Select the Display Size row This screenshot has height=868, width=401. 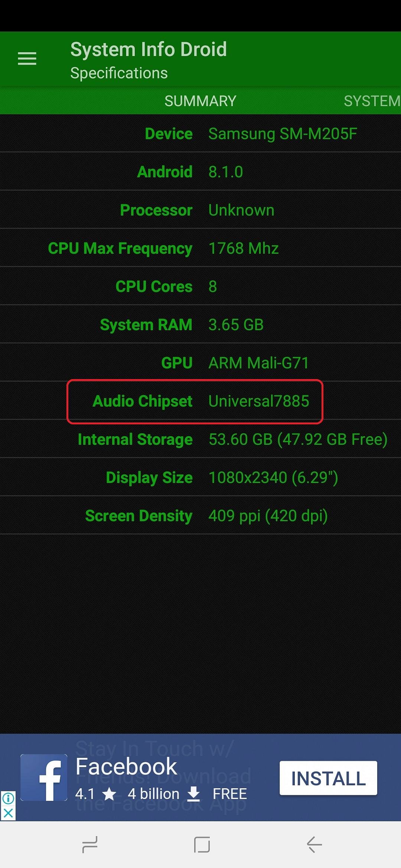point(200,477)
